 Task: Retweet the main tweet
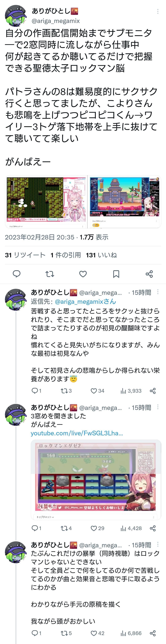[x=50, y=274]
